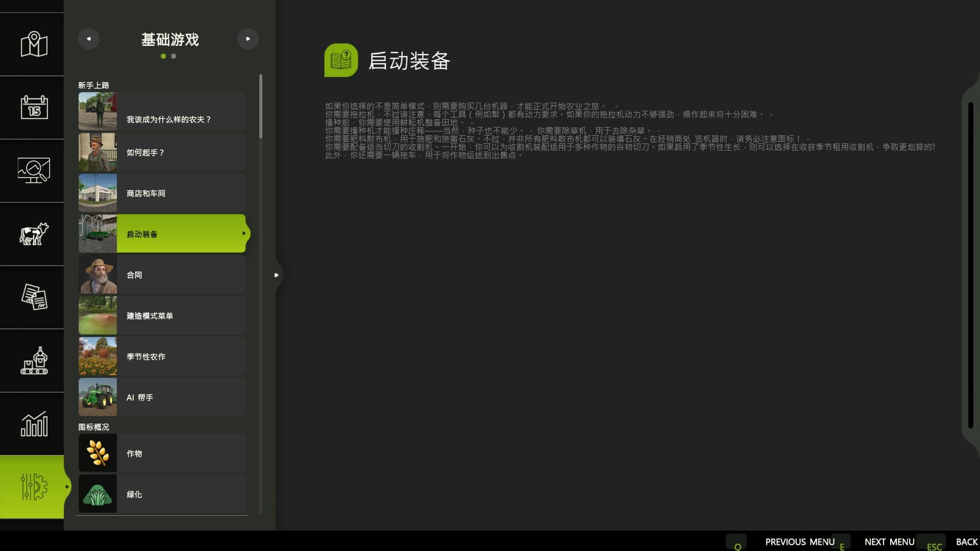Open the statistics bar chart icon
The height and width of the screenshot is (551, 980).
(34, 423)
